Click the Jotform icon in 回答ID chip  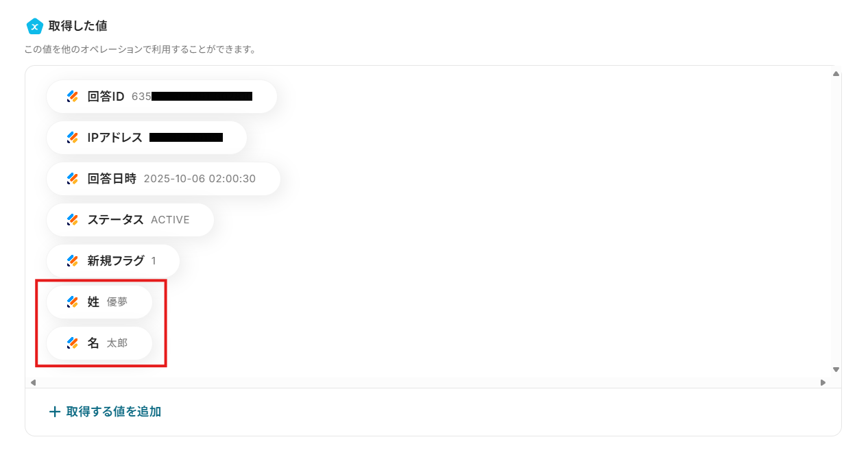tap(73, 97)
